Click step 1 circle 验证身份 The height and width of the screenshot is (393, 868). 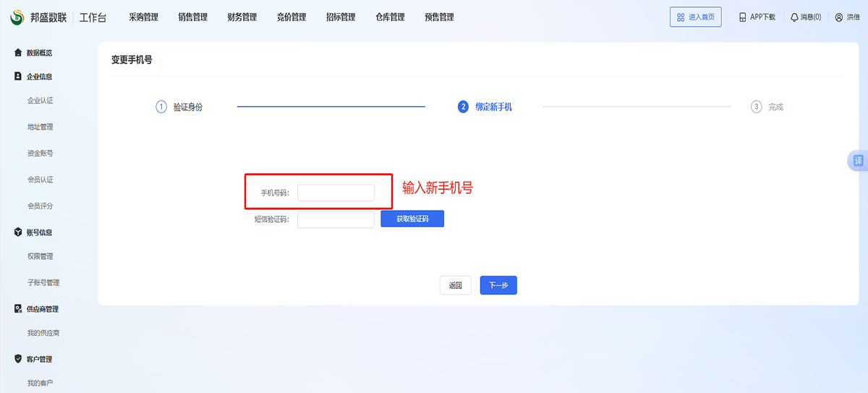[161, 107]
